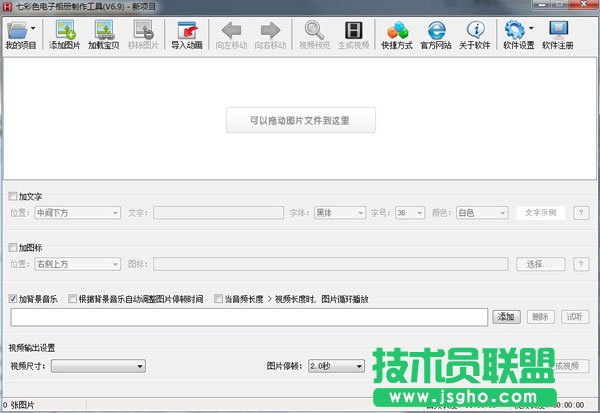Expand the 字体 黑体 dropdown
The height and width of the screenshot is (413, 600).
[338, 212]
